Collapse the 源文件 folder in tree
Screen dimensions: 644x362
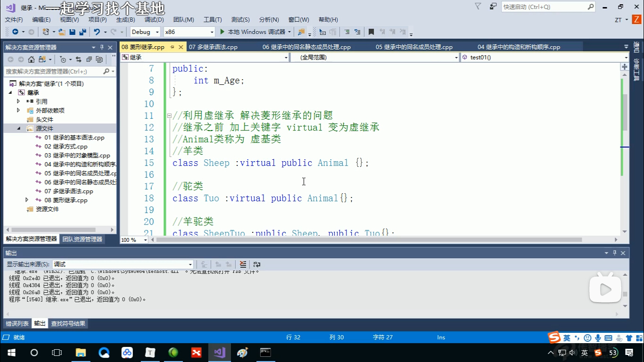(19, 129)
